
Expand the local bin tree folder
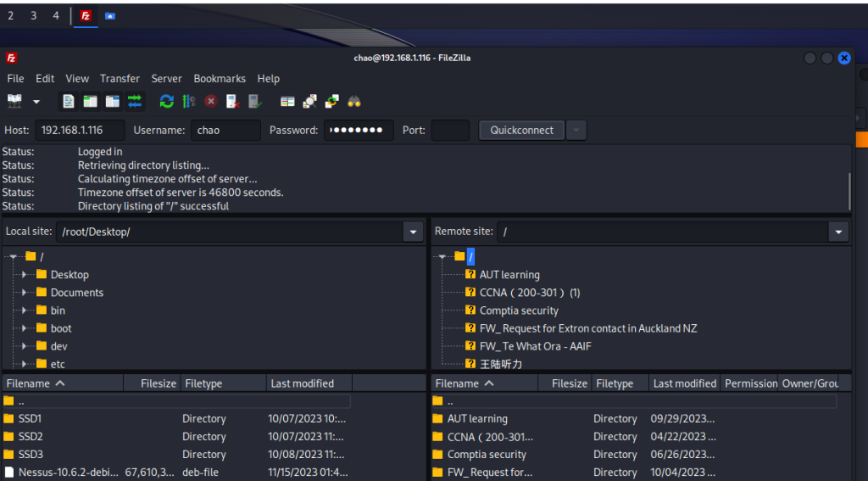click(24, 310)
